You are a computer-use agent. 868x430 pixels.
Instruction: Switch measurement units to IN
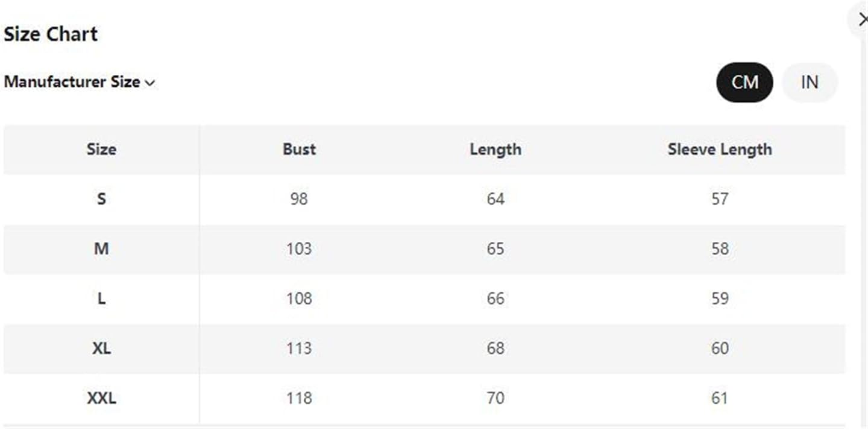pos(810,83)
